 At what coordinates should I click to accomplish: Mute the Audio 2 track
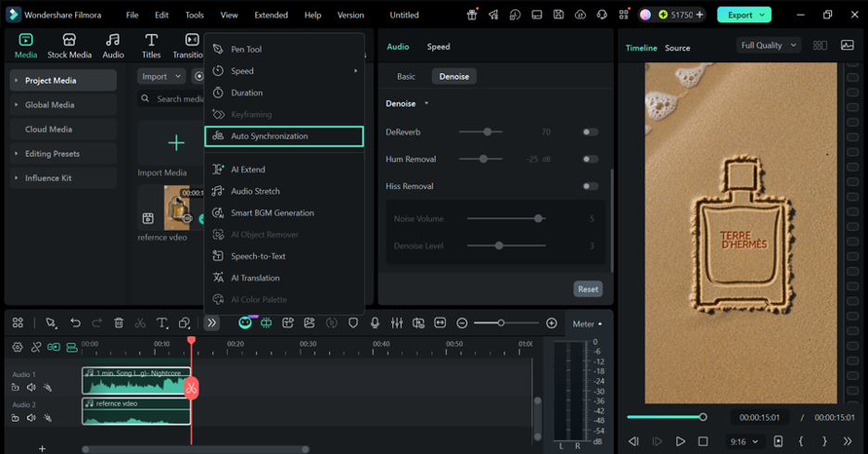click(32, 418)
